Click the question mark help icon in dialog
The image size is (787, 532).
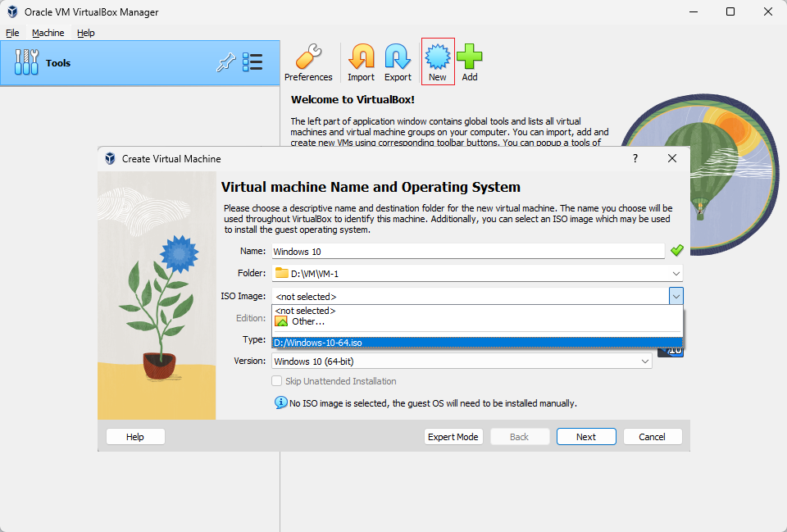(635, 158)
